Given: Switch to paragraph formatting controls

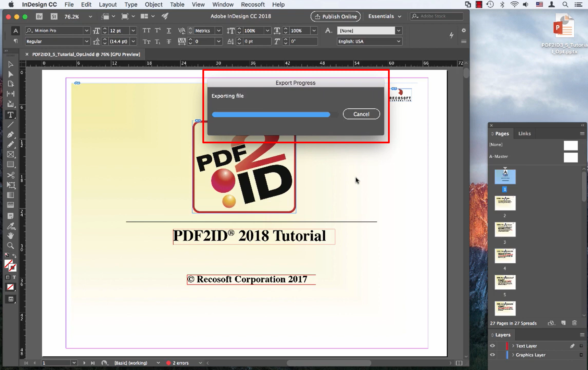Looking at the screenshot, I should point(15,41).
